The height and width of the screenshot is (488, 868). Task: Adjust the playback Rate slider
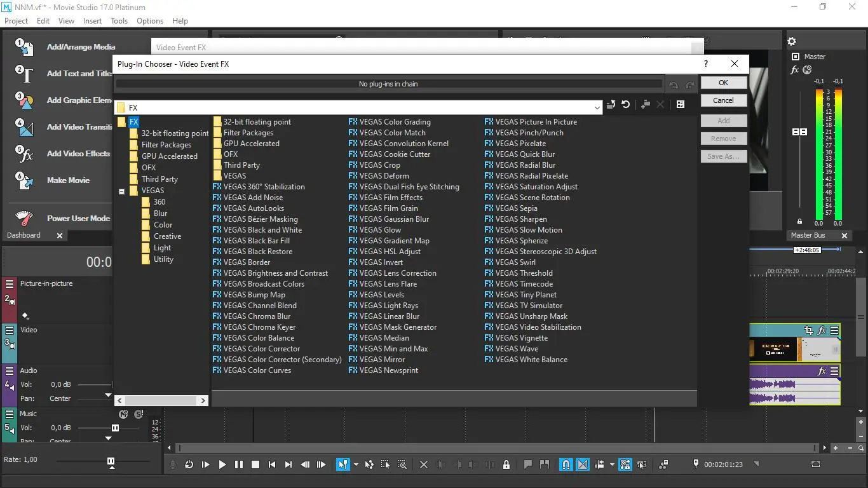pos(111,461)
